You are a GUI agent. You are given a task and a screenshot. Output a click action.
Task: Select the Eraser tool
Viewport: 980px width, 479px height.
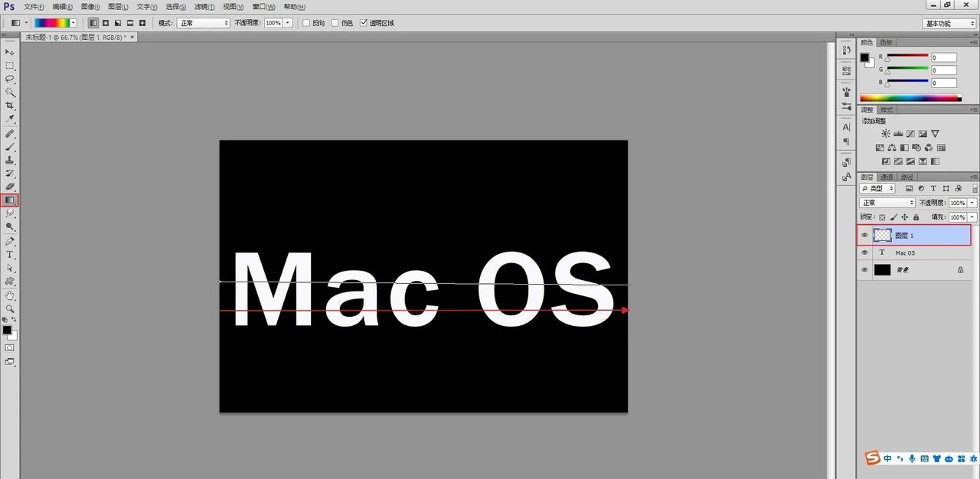pos(10,187)
